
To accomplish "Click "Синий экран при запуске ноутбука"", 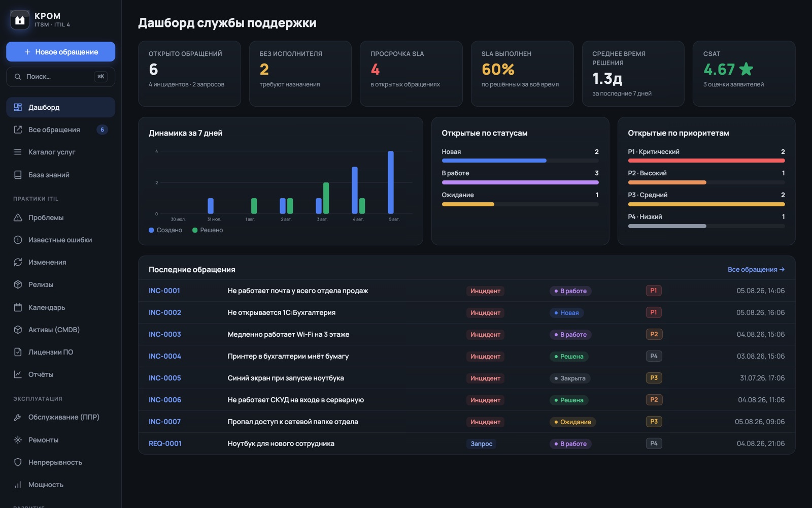I will coord(286,378).
